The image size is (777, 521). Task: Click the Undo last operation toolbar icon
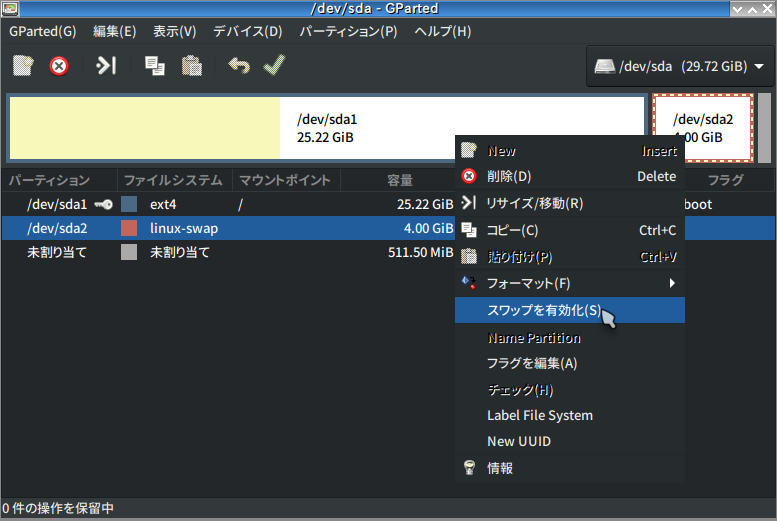coord(239,65)
